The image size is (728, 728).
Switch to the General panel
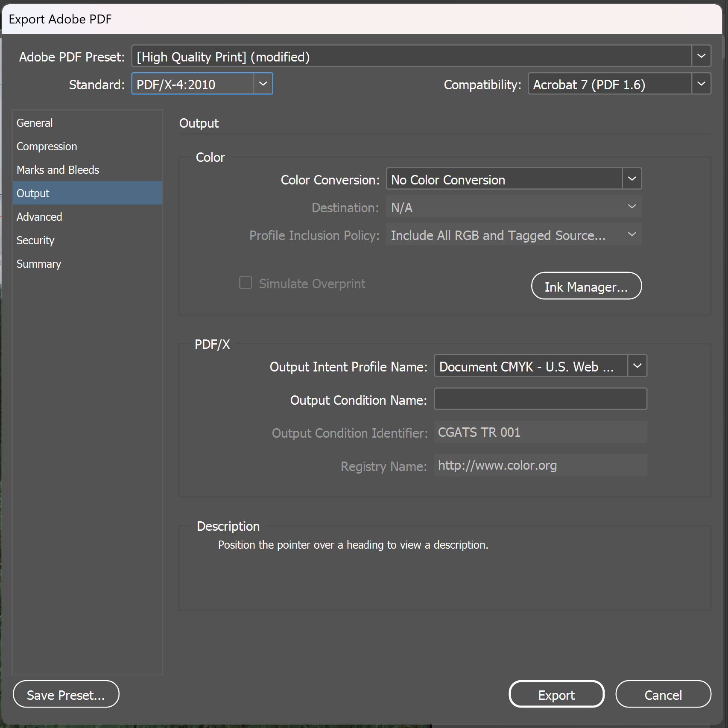tap(35, 123)
